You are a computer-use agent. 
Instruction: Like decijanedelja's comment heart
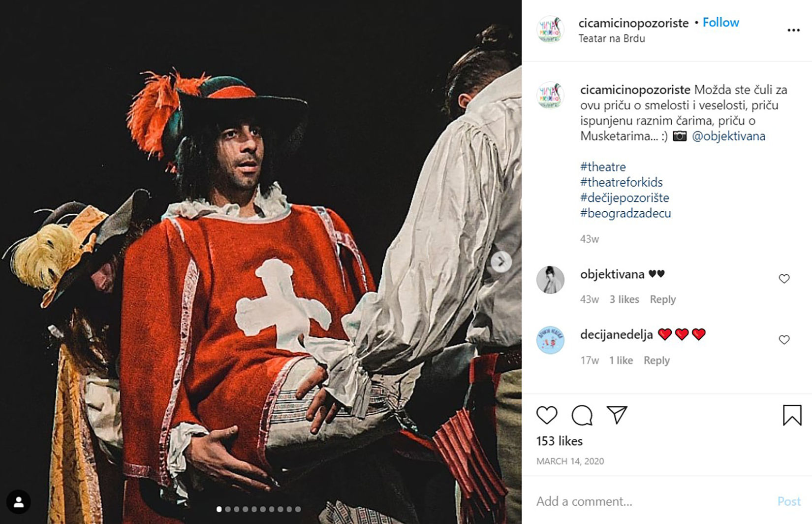pyautogui.click(x=784, y=340)
